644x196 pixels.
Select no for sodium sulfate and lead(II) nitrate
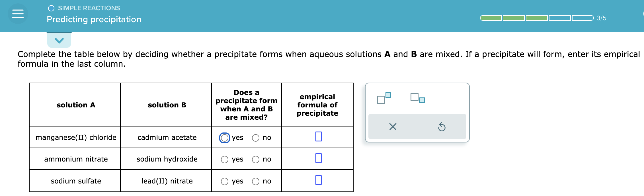[x=255, y=181]
